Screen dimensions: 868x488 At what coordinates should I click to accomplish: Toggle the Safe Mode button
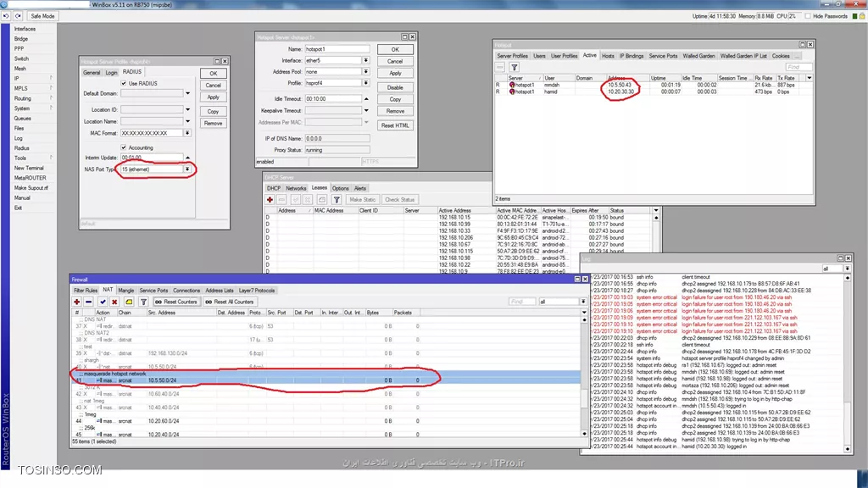tap(42, 16)
